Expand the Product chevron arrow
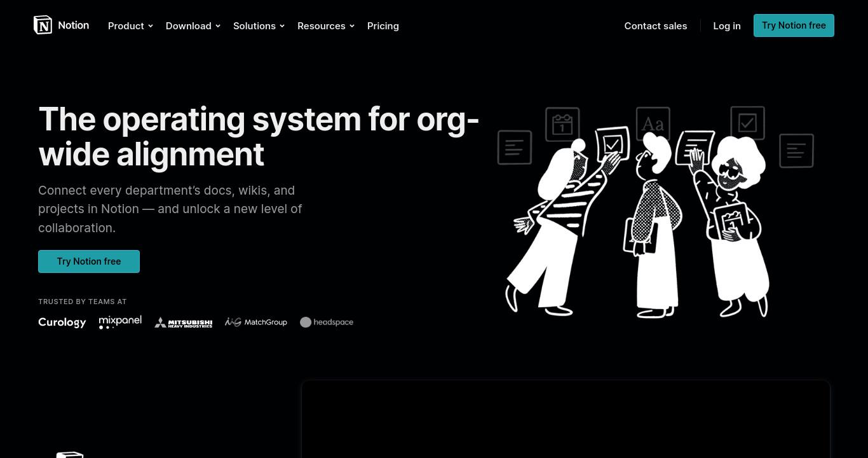This screenshot has height=458, width=868. (151, 26)
